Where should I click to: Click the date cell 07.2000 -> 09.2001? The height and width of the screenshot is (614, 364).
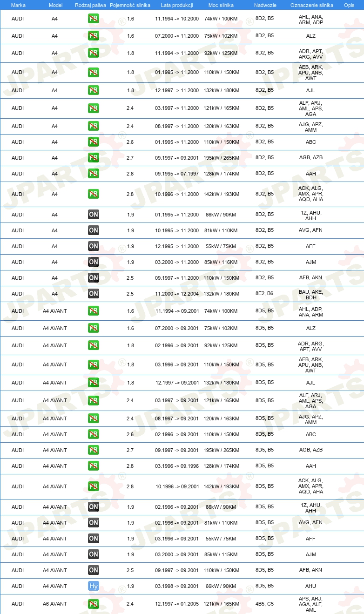[x=177, y=328]
